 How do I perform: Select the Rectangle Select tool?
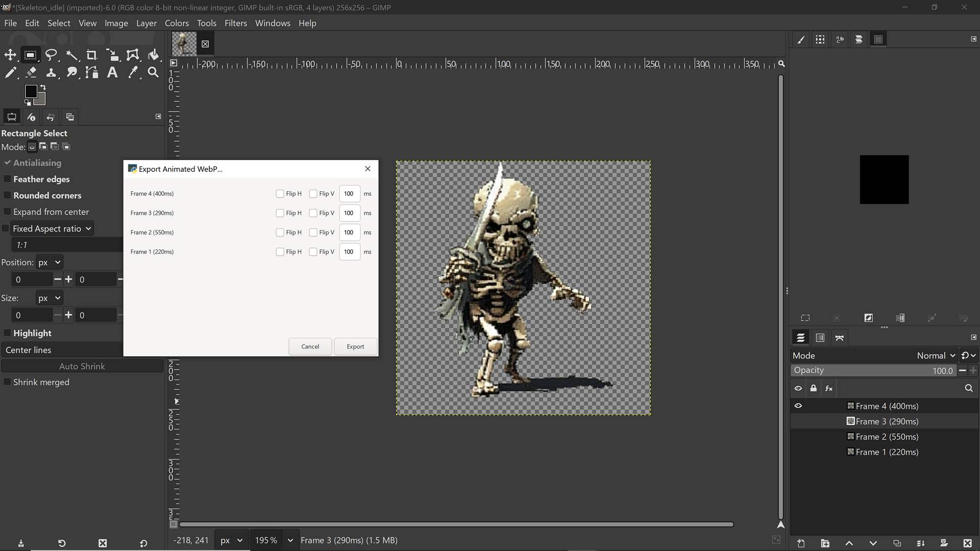click(x=31, y=55)
